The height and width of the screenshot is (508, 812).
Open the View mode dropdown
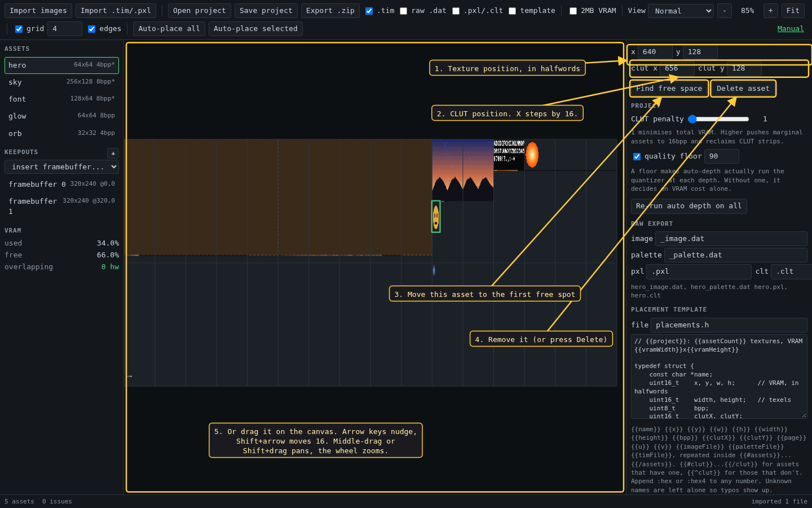[x=681, y=11]
